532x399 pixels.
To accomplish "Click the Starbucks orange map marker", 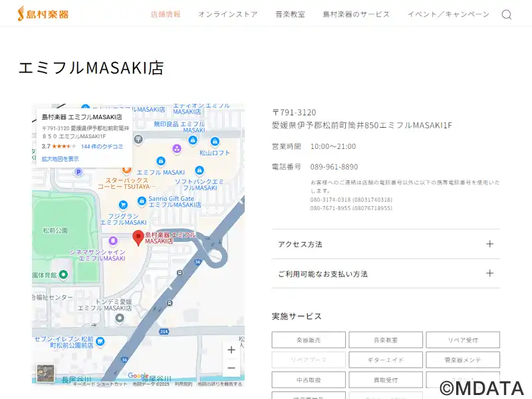I will tap(126, 170).
